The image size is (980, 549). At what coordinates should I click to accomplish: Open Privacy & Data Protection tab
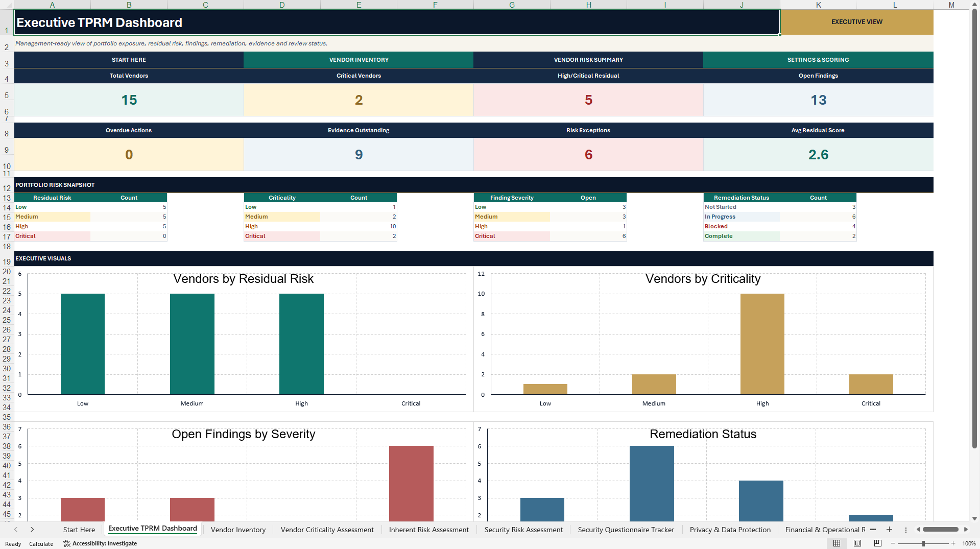730,530
